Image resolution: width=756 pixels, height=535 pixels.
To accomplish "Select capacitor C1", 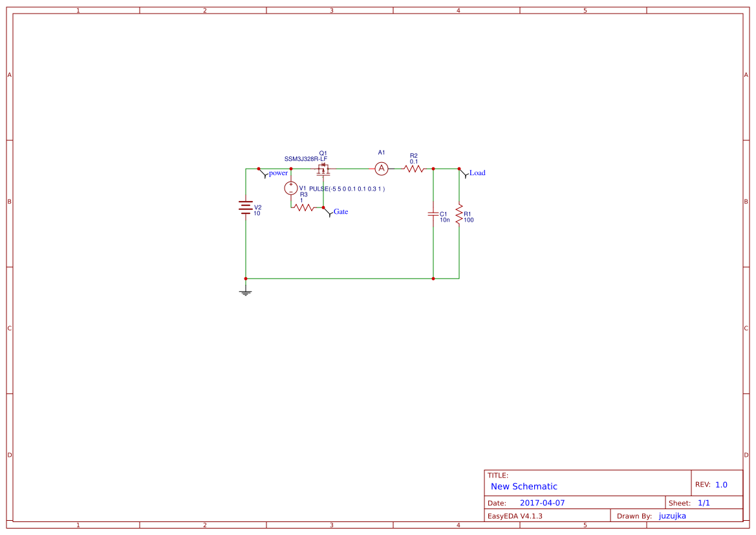I will 433,215.
